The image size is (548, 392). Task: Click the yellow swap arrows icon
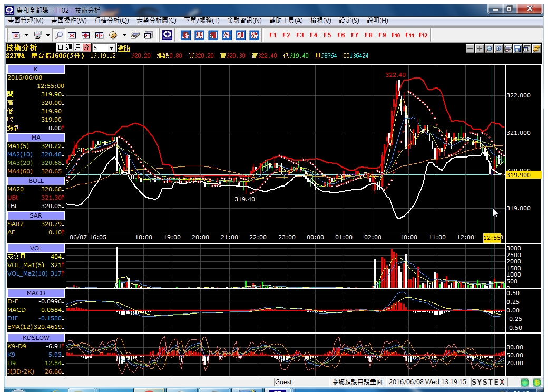(536, 48)
